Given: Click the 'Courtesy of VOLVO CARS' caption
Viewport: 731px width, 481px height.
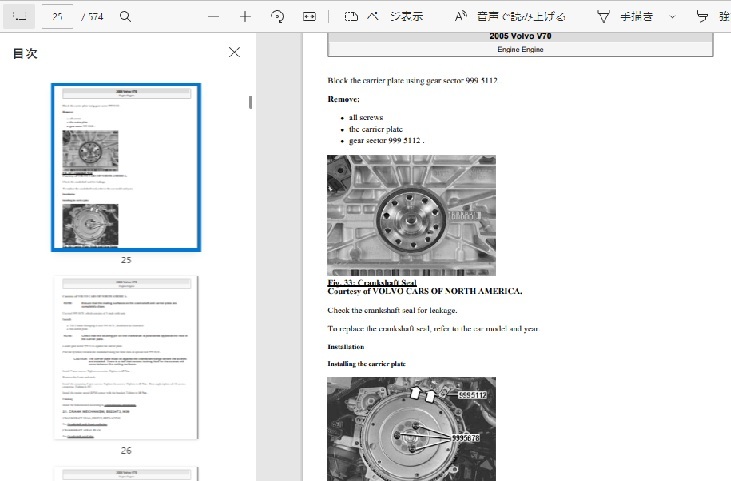Looking at the screenshot, I should point(425,291).
